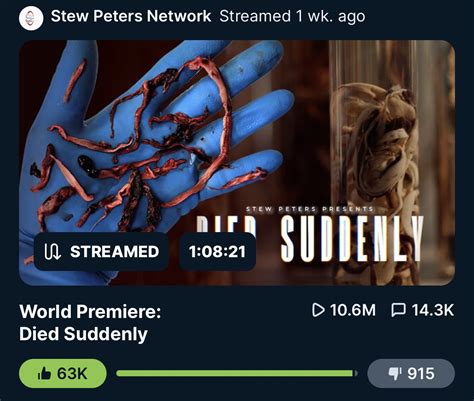The image size is (474, 401).
Task: Click the STREAMED badge label text
Action: pos(115,252)
